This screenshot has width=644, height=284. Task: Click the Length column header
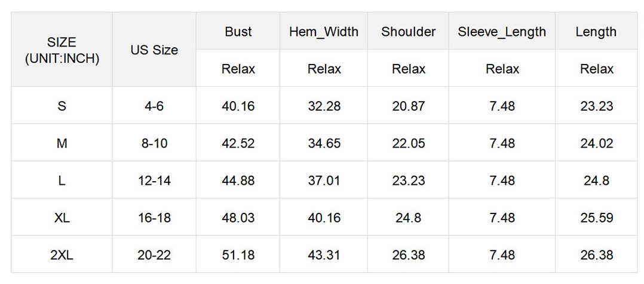pyautogui.click(x=596, y=32)
